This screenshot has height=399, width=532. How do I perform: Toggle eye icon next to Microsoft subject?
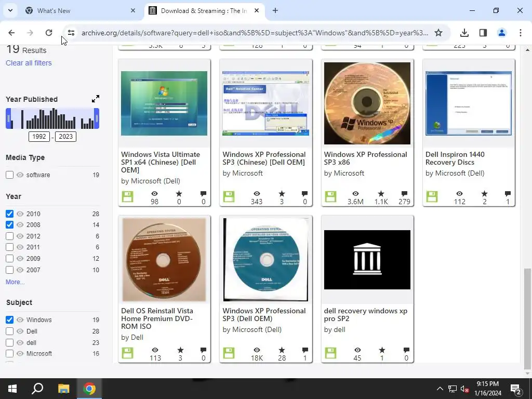click(x=20, y=353)
